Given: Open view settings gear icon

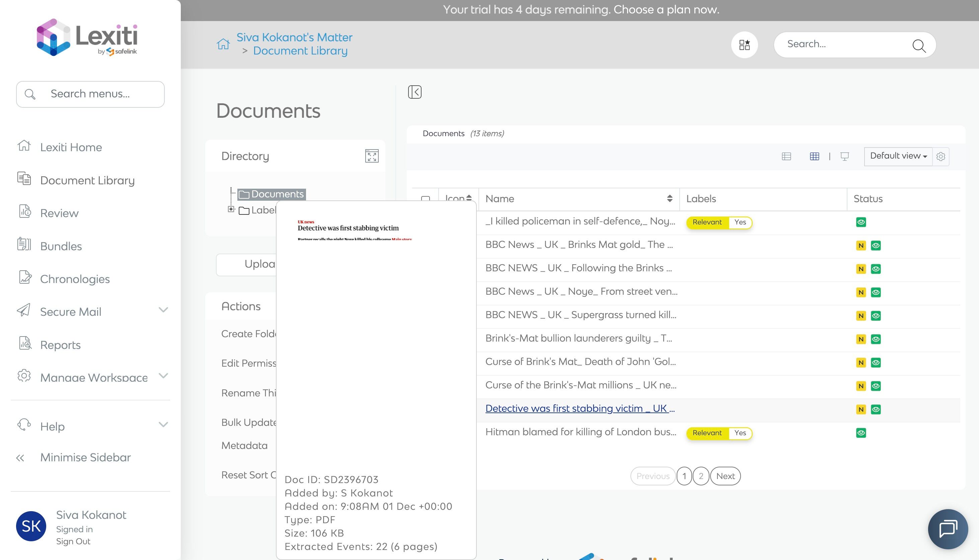Looking at the screenshot, I should 940,157.
